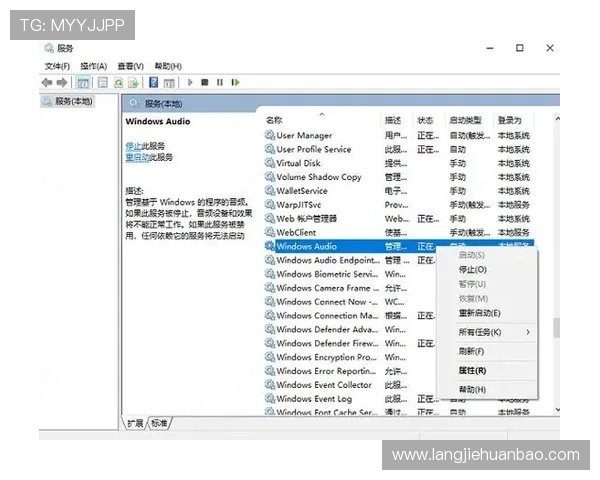Toggle the action pane toolbar icon
Viewport: 600px width, 480px height.
pos(169,82)
